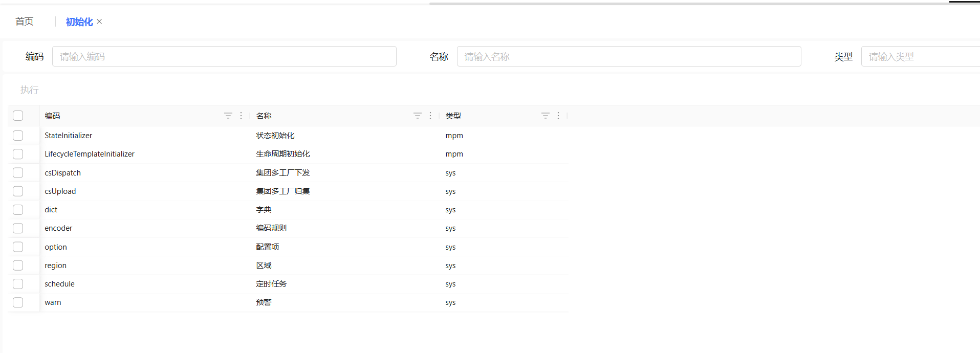Select the 集团多工厂下发 name cell
Image resolution: width=980 pixels, height=353 pixels.
pyautogui.click(x=283, y=173)
